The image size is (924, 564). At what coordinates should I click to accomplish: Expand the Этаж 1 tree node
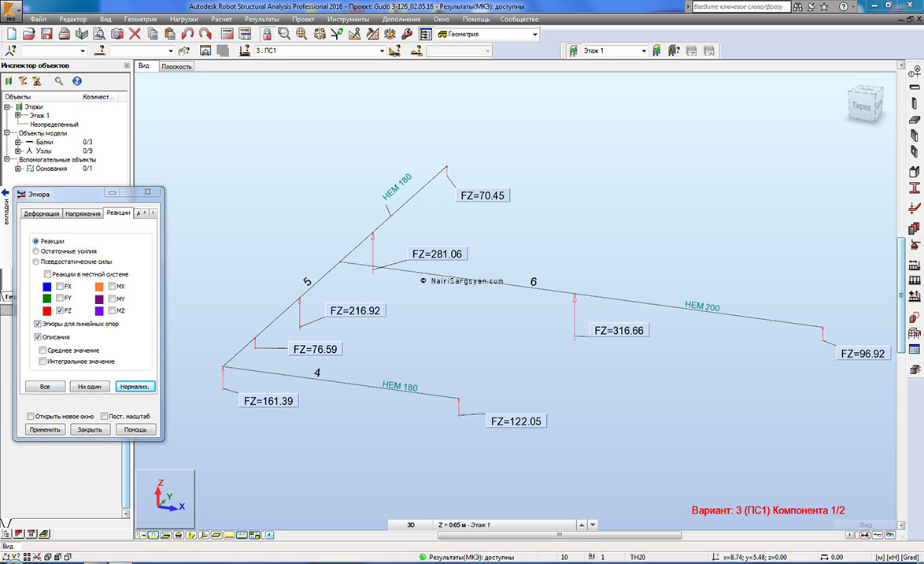[17, 116]
